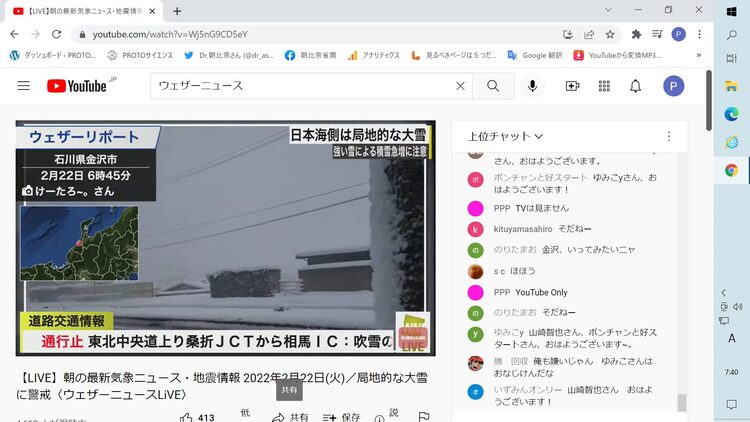
Task: Install app icon in address bar
Action: pyautogui.click(x=568, y=34)
